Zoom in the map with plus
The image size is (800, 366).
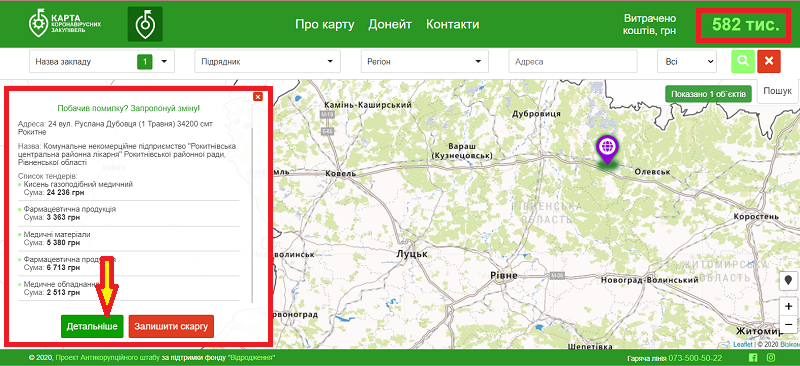click(789, 307)
